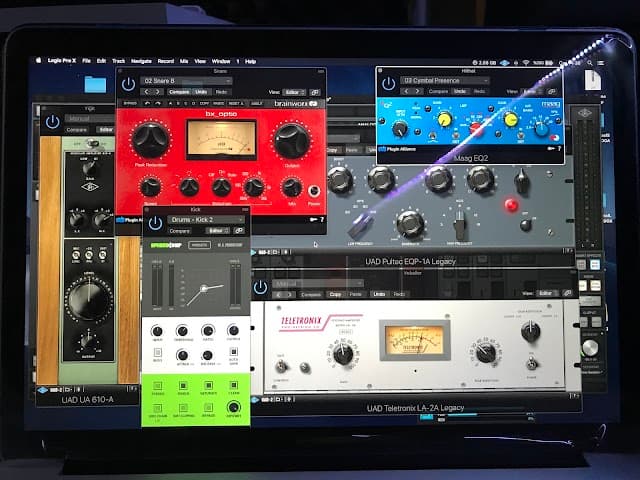Open View Editor dropdown in LA-2A window

547,293
